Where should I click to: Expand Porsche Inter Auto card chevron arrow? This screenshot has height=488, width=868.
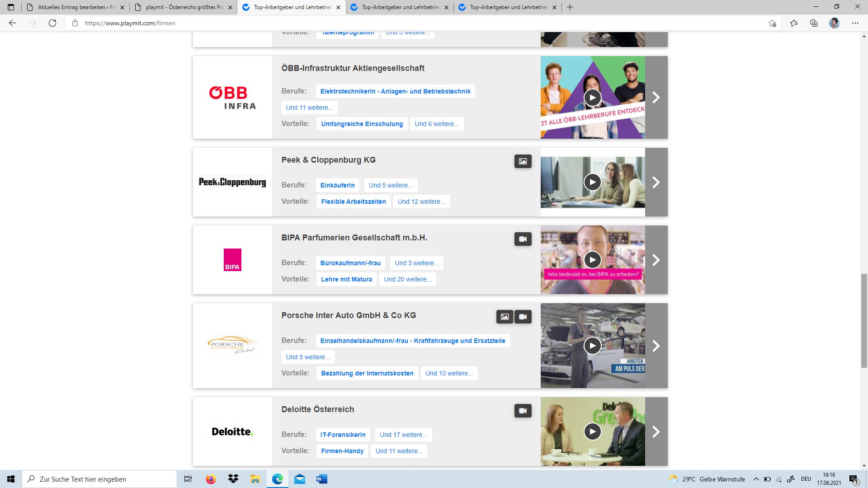coord(656,346)
